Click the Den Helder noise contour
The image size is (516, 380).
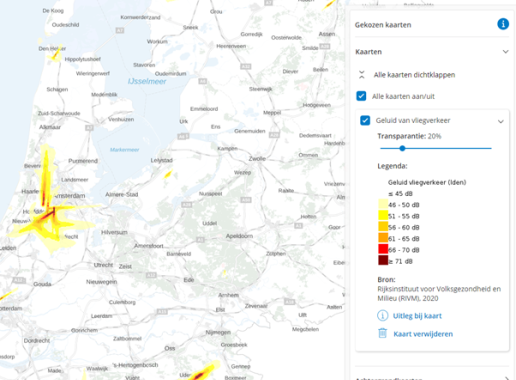pos(55,54)
